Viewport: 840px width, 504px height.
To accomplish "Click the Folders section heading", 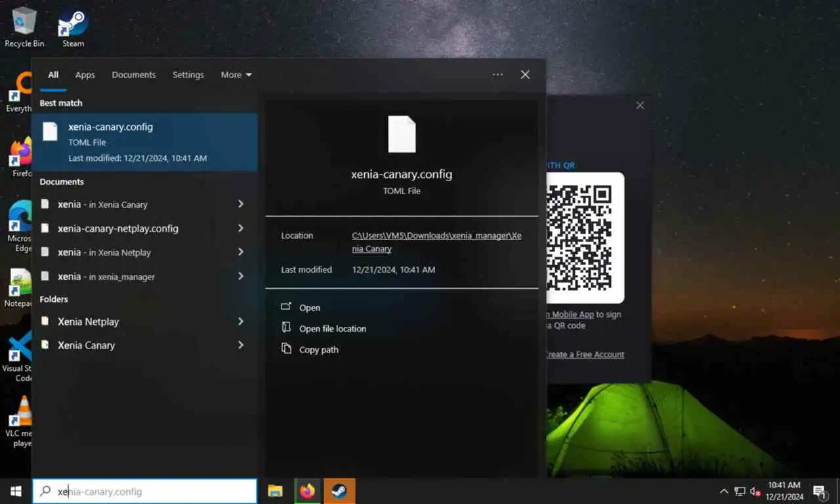I will pyautogui.click(x=54, y=299).
